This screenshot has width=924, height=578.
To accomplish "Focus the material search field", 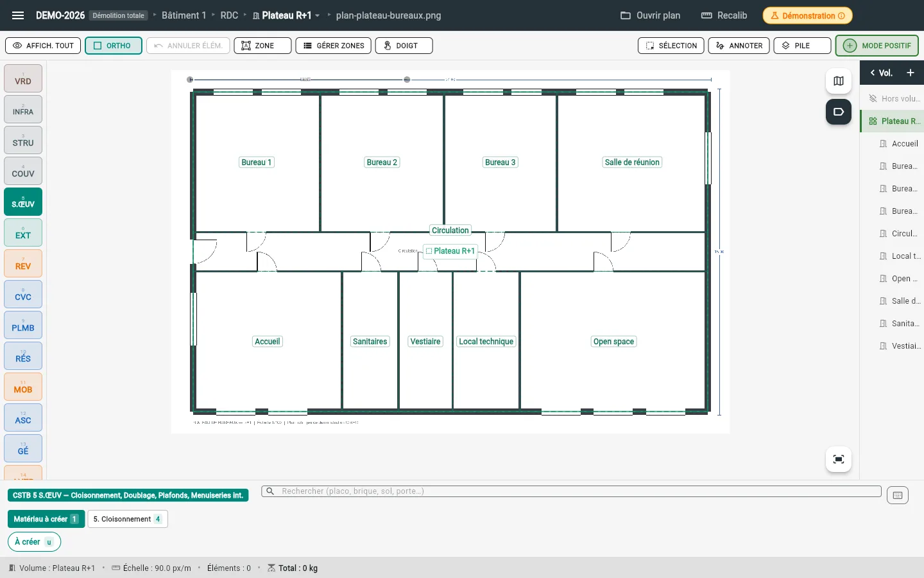I will pos(571,491).
